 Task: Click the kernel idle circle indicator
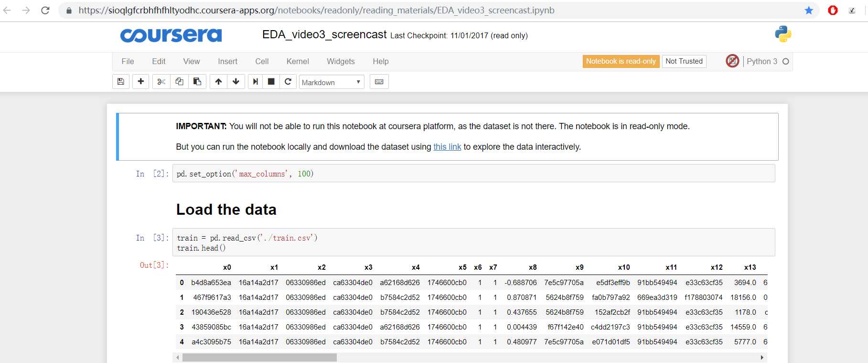pos(786,61)
